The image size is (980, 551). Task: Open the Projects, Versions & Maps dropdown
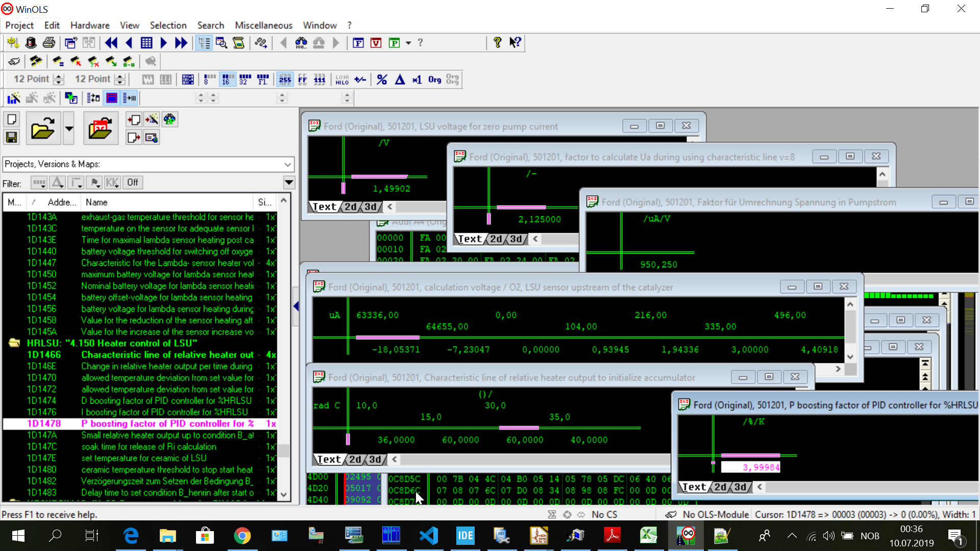(287, 164)
